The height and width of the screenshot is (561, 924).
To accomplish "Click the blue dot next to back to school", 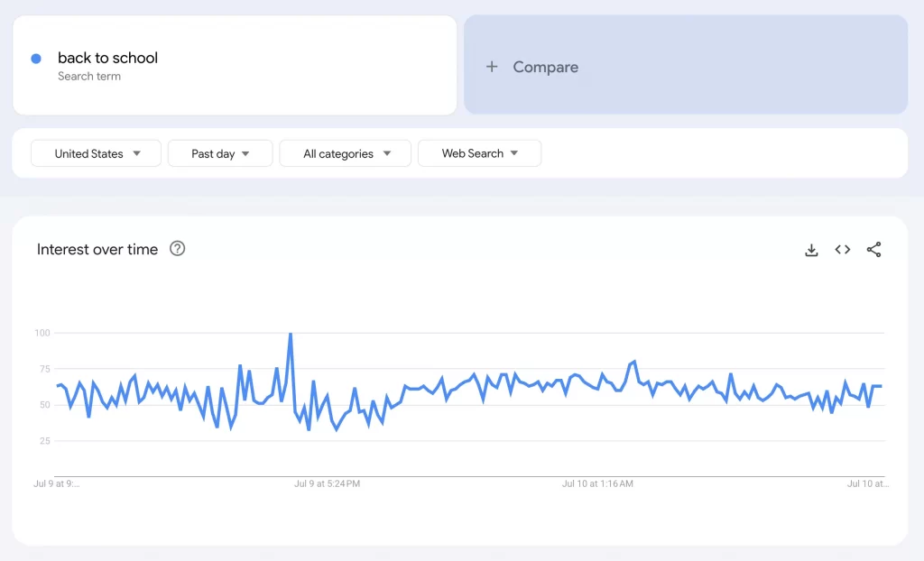I will pos(36,59).
